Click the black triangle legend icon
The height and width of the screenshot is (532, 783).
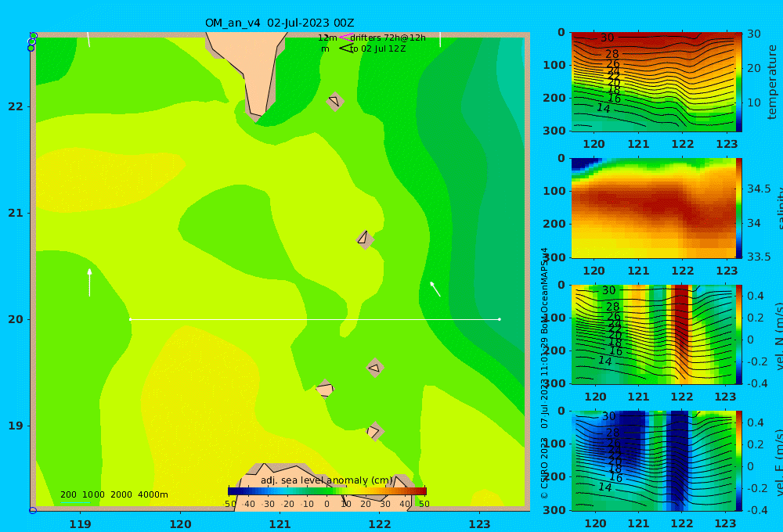pos(346,49)
